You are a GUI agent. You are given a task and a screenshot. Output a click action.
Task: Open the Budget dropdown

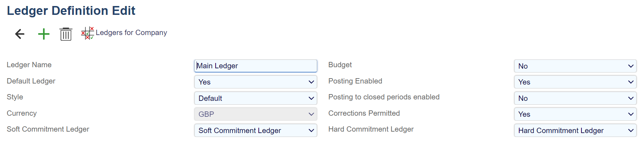coord(575,66)
